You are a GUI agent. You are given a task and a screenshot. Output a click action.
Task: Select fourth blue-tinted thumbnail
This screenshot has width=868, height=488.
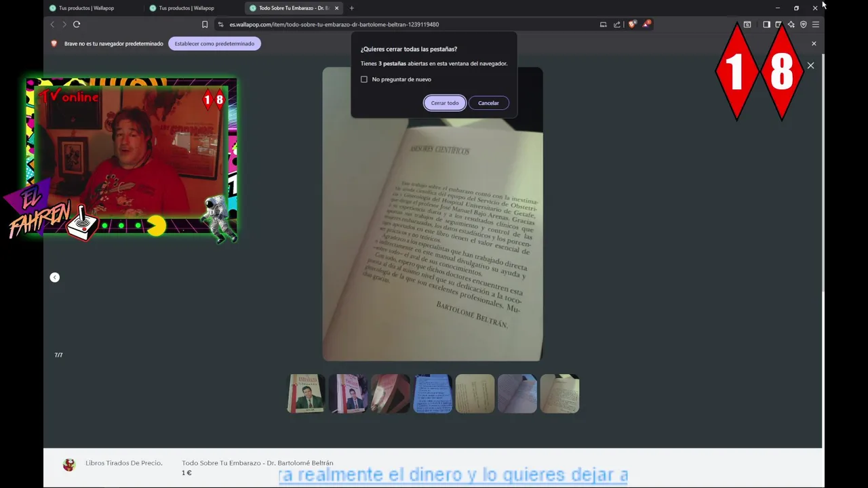pos(433,393)
